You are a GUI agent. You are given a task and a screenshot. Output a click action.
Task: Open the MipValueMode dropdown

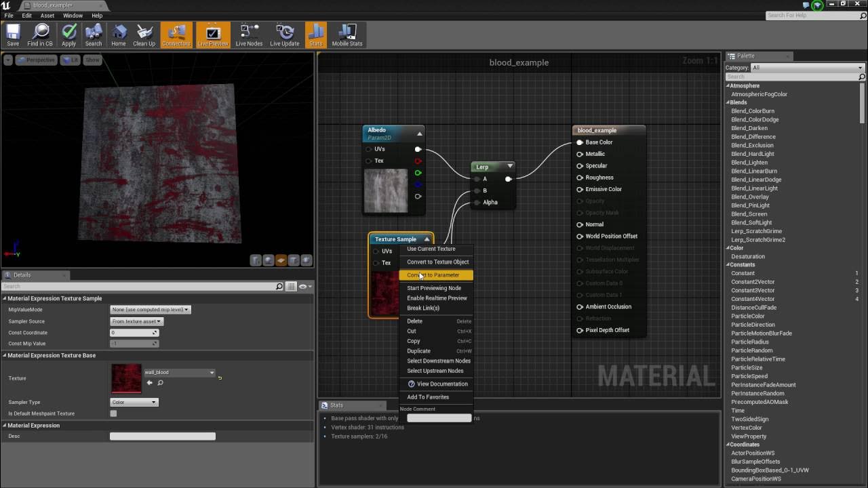(151, 310)
